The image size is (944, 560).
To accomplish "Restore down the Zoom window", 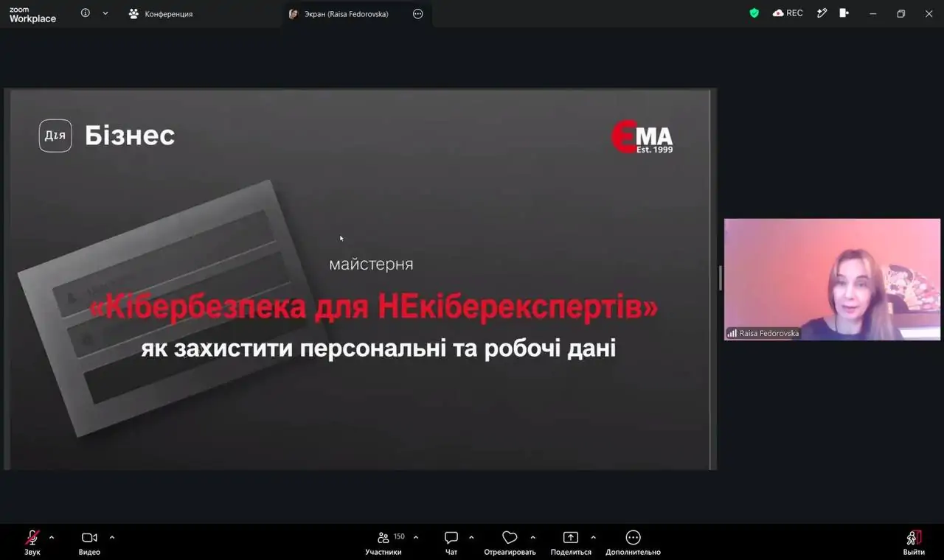I will pos(900,13).
